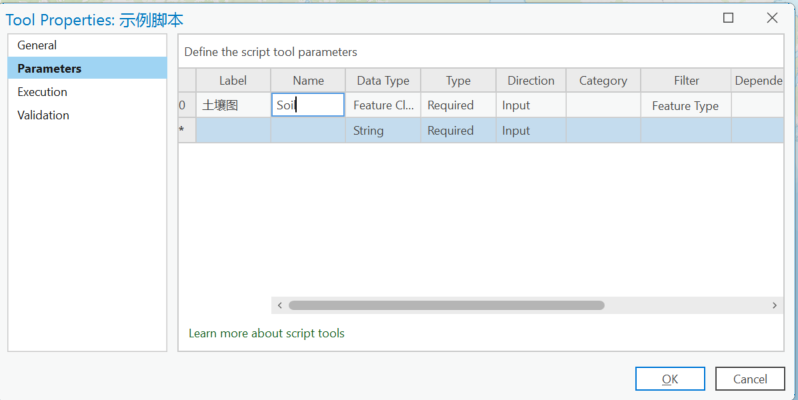Click the empty Name cell in new row
The image size is (798, 400).
pyautogui.click(x=308, y=130)
